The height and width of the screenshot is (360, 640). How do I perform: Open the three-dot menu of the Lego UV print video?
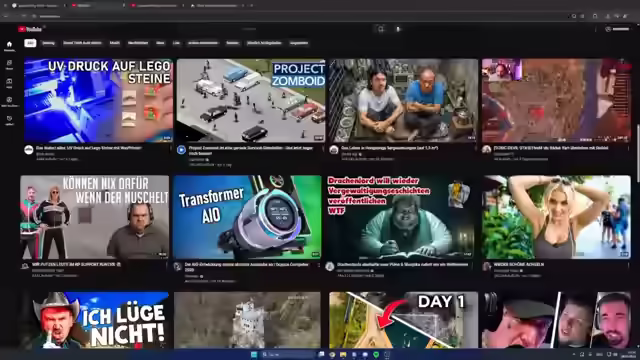(x=171, y=148)
